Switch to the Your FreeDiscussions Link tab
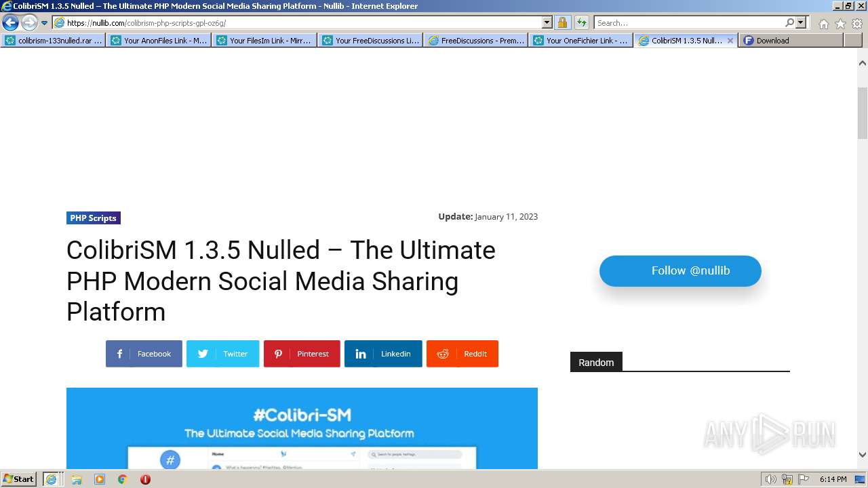868x488 pixels. (371, 41)
